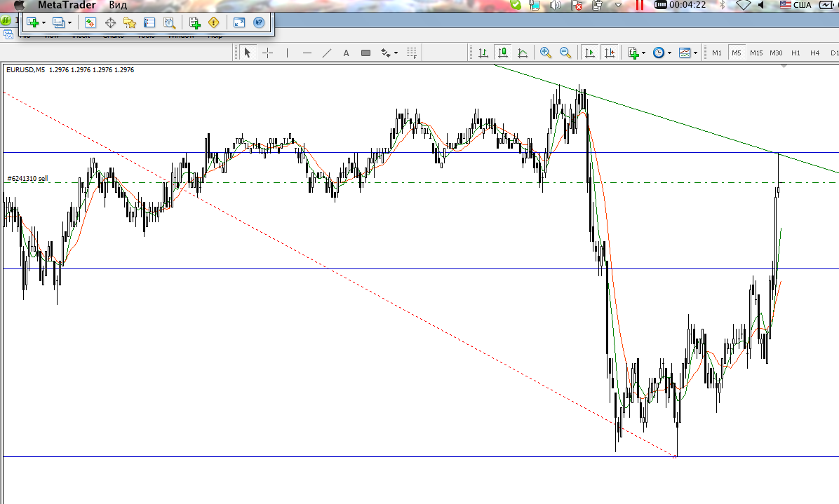Switch timeframe to M1

pyautogui.click(x=717, y=53)
